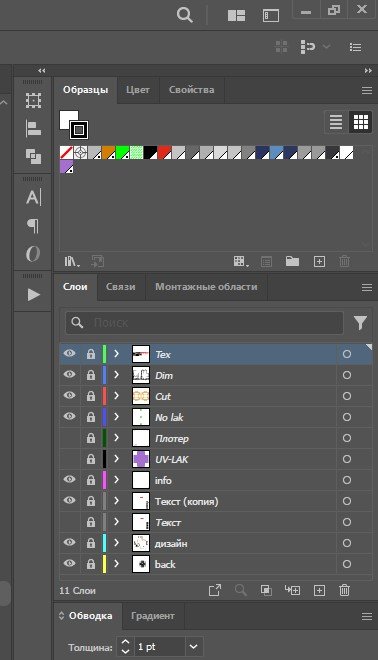
Task: Open the Swatch Libraries menu icon
Action: [72, 261]
